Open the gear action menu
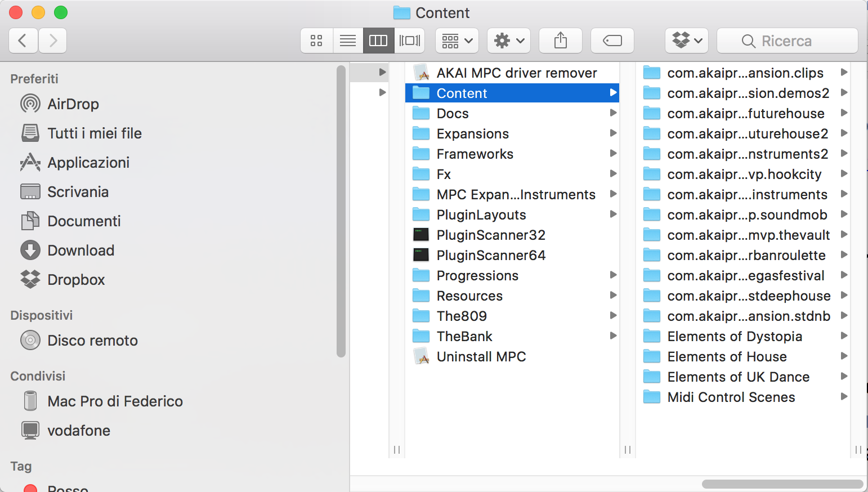This screenshot has height=492, width=868. (x=509, y=41)
